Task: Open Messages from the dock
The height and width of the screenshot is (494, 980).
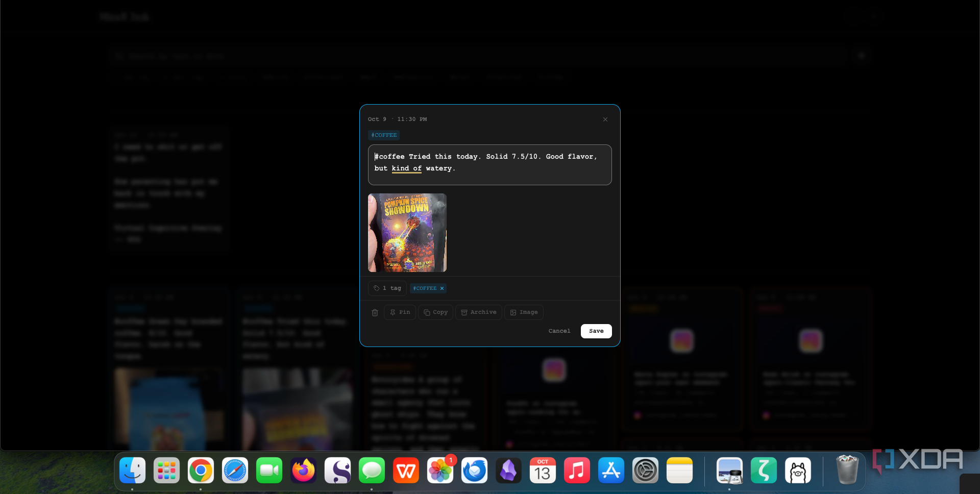Action: [372, 470]
